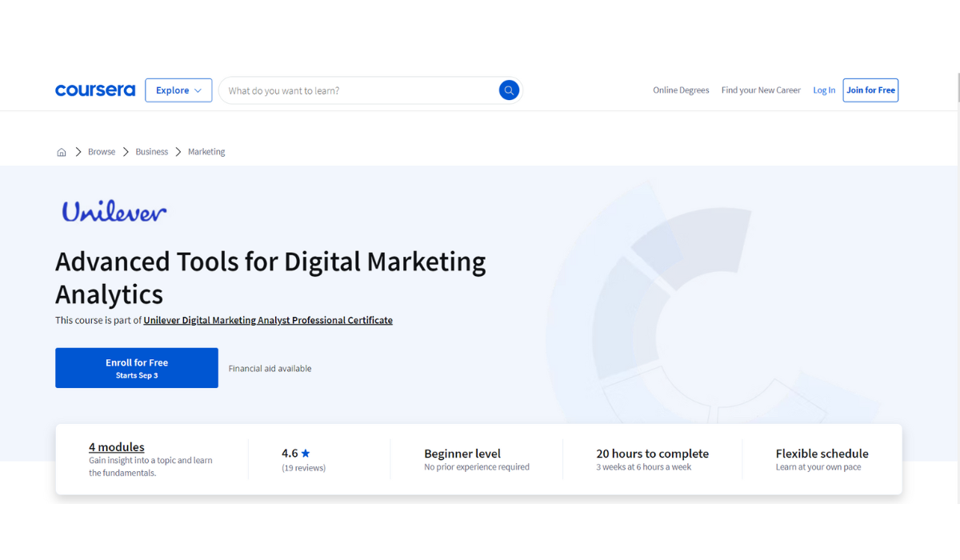Click the 'Financial aid available' text
Screen dimensions: 960x560
(270, 369)
